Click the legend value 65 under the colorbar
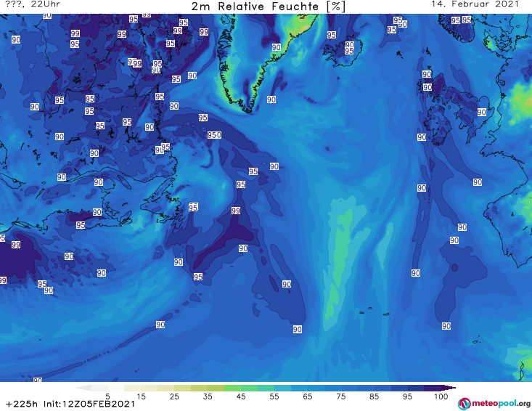This screenshot has height=411, width=532. [x=308, y=396]
